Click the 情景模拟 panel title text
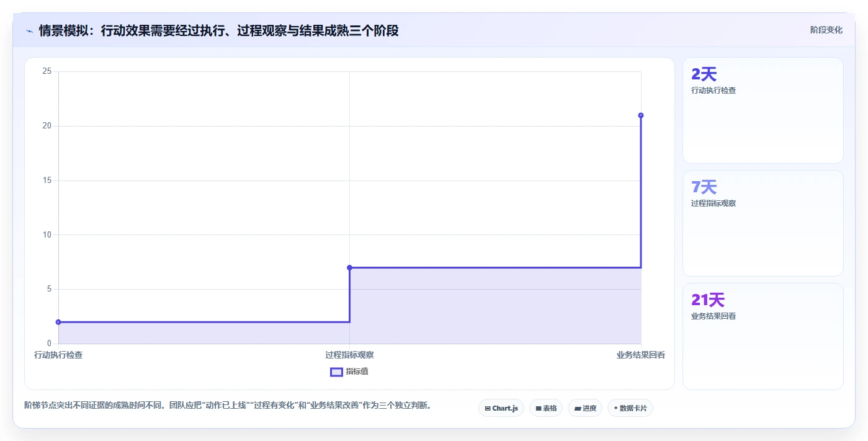868x441 pixels. click(218, 30)
